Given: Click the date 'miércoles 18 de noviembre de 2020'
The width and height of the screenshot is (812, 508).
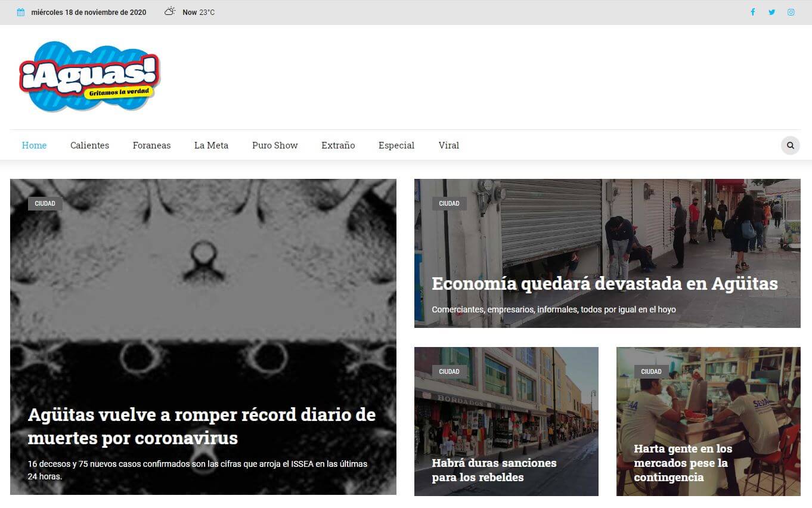Looking at the screenshot, I should [89, 12].
